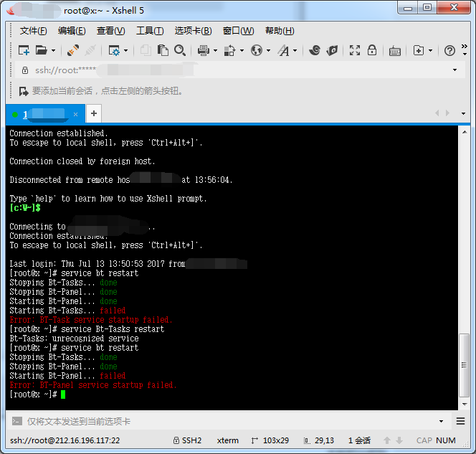Click the red 'BT-Panel service startup failed' line

(93, 385)
